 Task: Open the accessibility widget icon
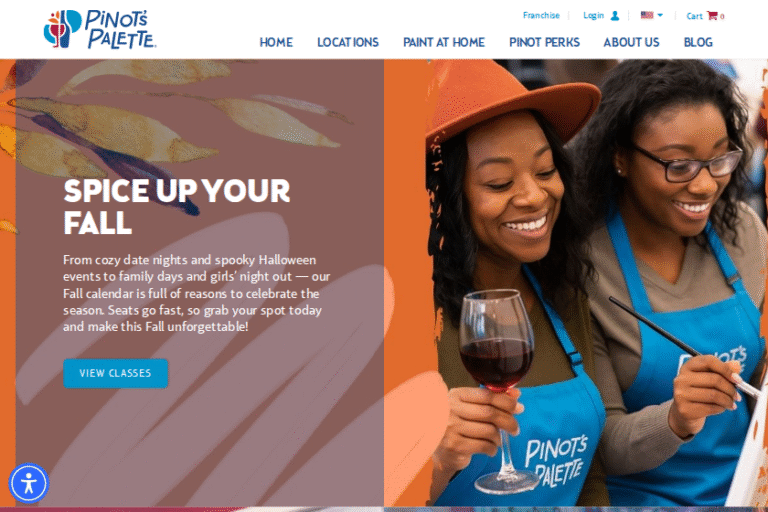click(x=28, y=483)
